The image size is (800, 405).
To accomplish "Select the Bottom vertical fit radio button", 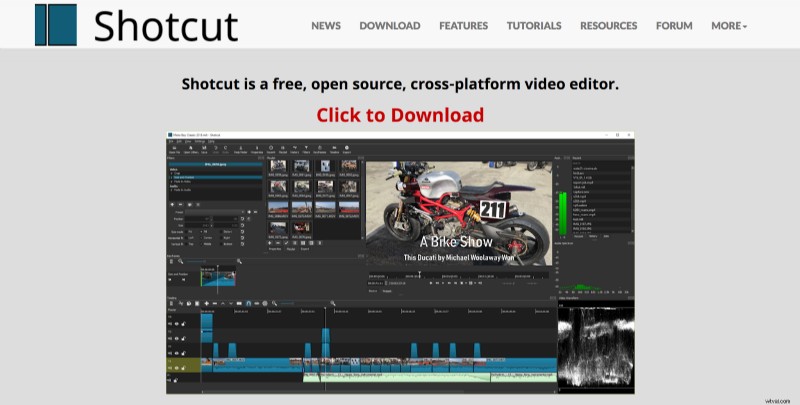I will click(x=221, y=244).
